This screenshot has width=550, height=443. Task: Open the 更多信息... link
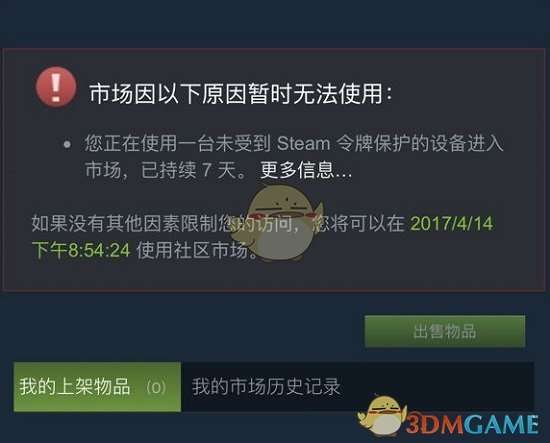coord(306,170)
